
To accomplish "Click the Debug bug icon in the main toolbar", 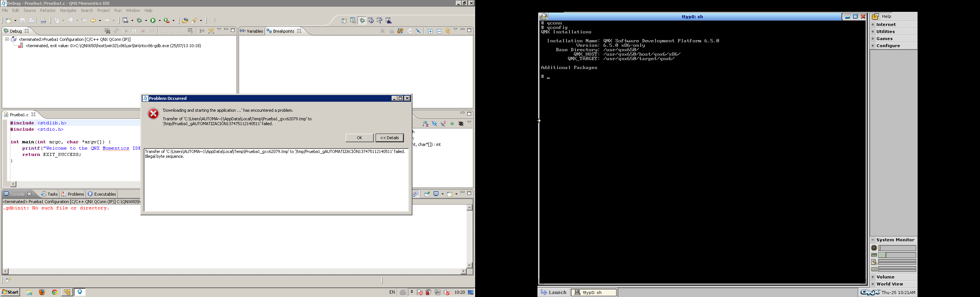I will 140,20.
